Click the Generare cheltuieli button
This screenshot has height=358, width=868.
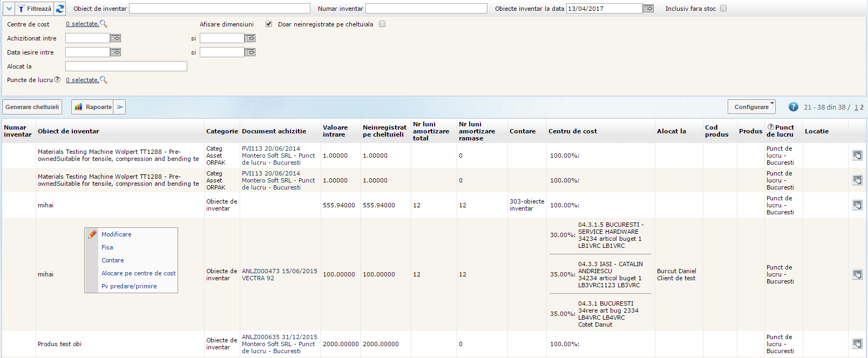click(x=32, y=107)
